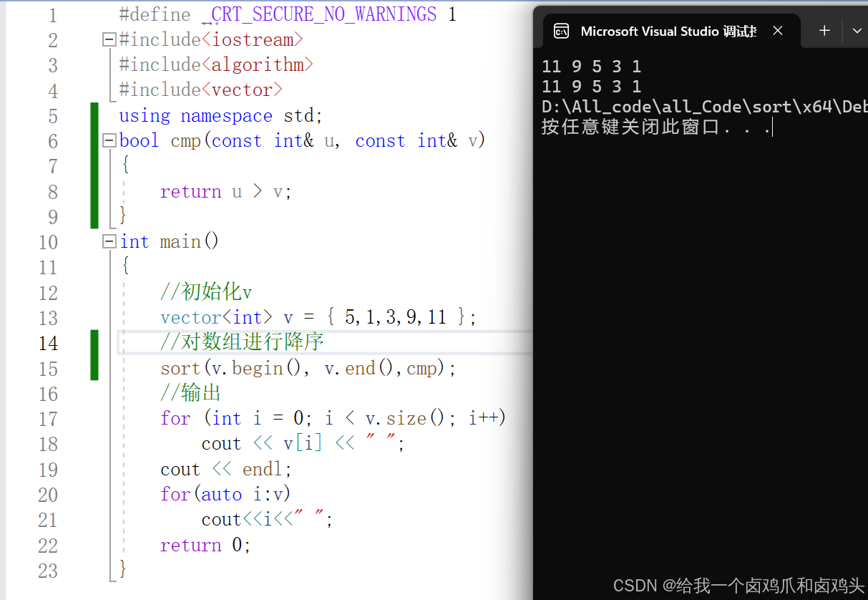868x600 pixels.
Task: Click 'cout<<i<<' on line 21
Action: click(247, 520)
